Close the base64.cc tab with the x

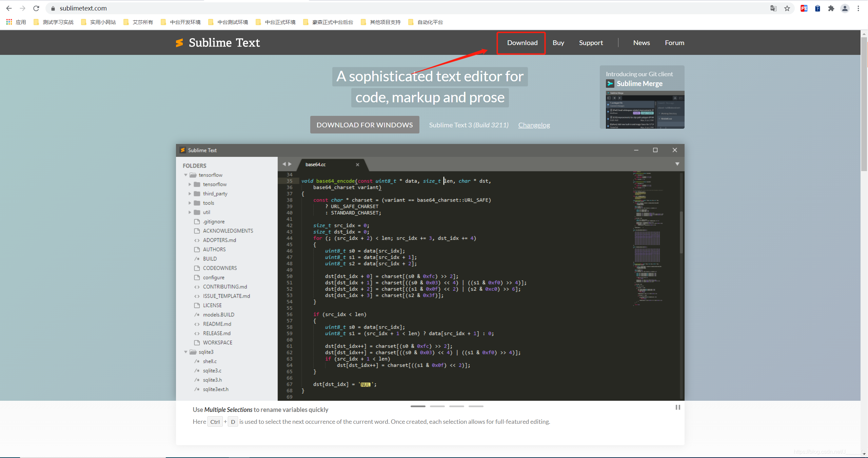357,165
